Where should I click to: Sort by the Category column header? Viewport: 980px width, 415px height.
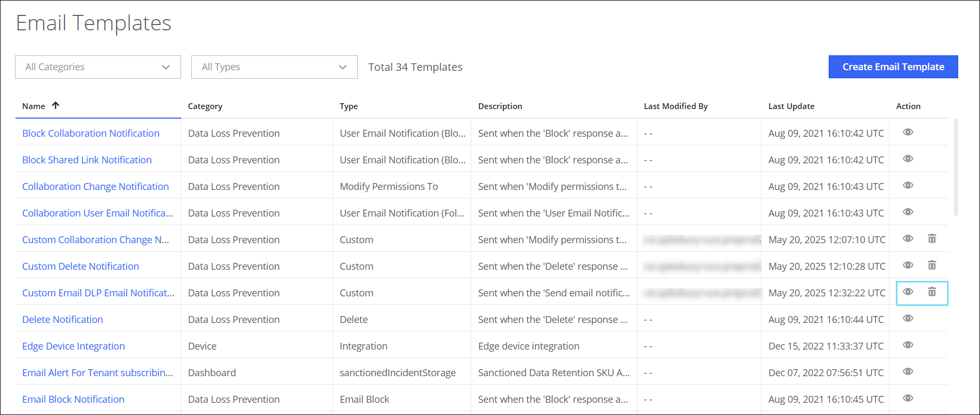tap(205, 106)
